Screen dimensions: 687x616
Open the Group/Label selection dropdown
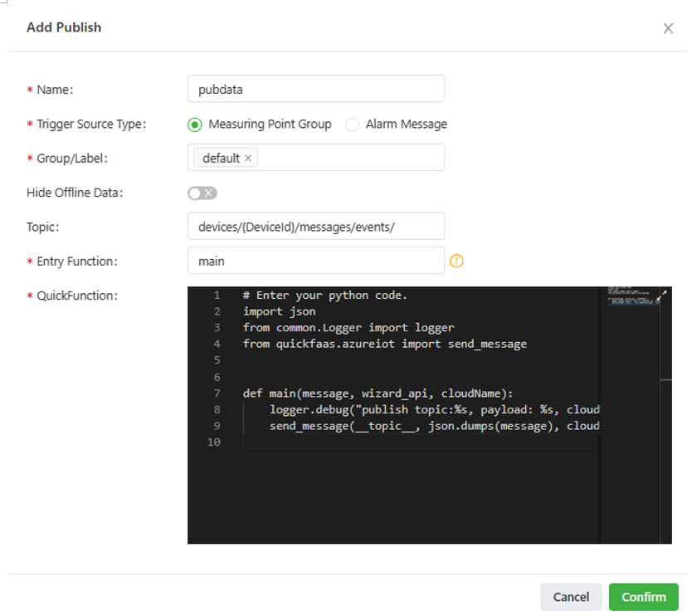point(348,158)
